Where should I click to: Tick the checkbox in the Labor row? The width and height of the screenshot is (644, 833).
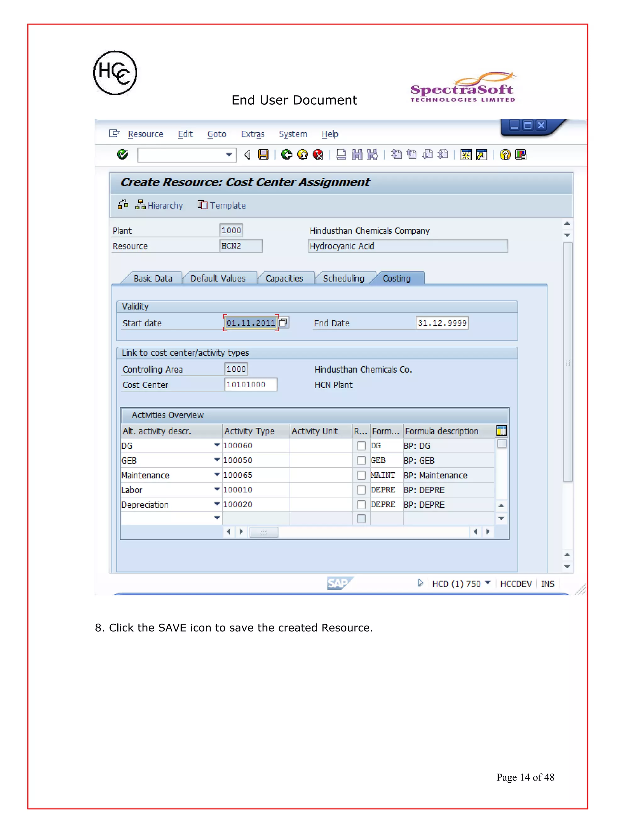361,490
